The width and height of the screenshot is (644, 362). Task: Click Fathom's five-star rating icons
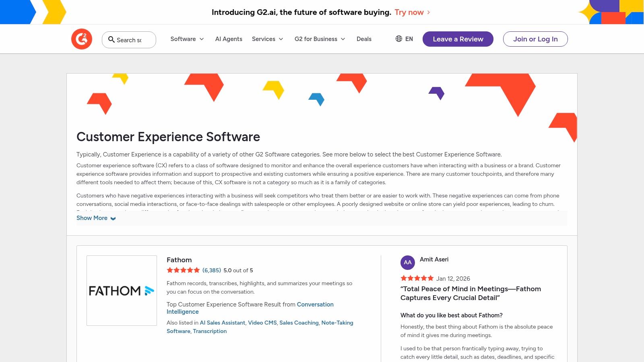(183, 270)
